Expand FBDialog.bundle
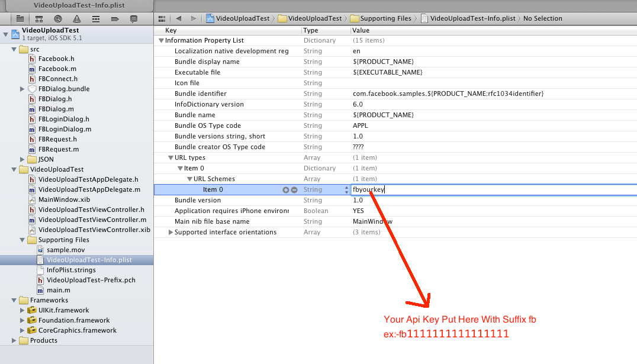Screen dimensions: 637x364 click(x=22, y=89)
